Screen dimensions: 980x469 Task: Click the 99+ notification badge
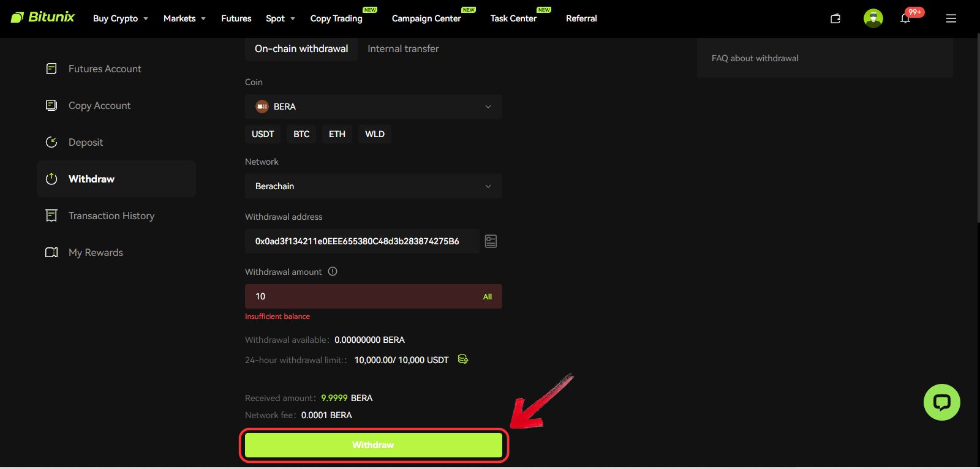click(x=914, y=12)
